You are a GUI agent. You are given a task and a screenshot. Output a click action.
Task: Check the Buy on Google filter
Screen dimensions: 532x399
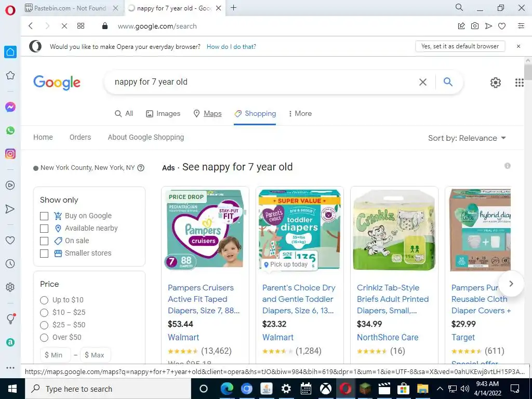point(44,216)
